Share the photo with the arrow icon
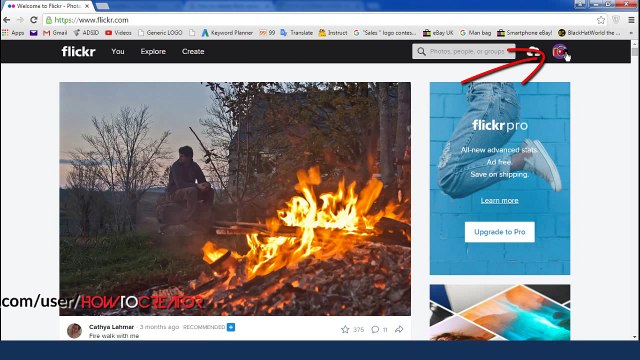Viewport: 640px width, 360px height. coord(399,329)
